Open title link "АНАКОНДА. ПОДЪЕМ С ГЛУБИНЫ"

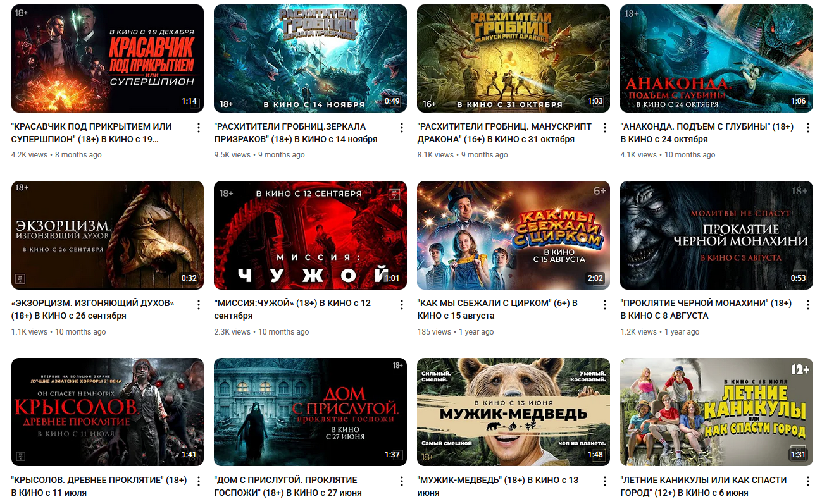707,133
